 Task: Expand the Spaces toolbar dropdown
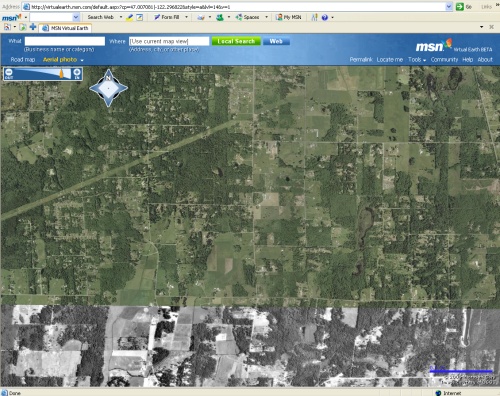click(266, 17)
